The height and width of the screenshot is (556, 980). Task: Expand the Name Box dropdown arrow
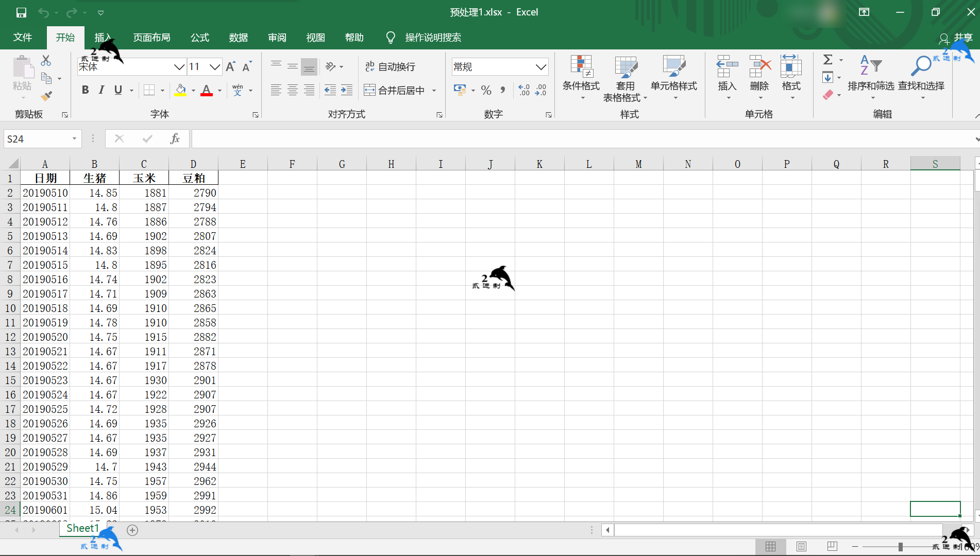tap(74, 138)
